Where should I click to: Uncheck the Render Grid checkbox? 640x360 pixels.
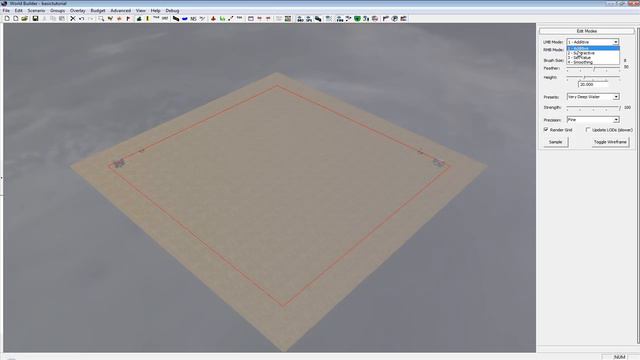[546, 129]
